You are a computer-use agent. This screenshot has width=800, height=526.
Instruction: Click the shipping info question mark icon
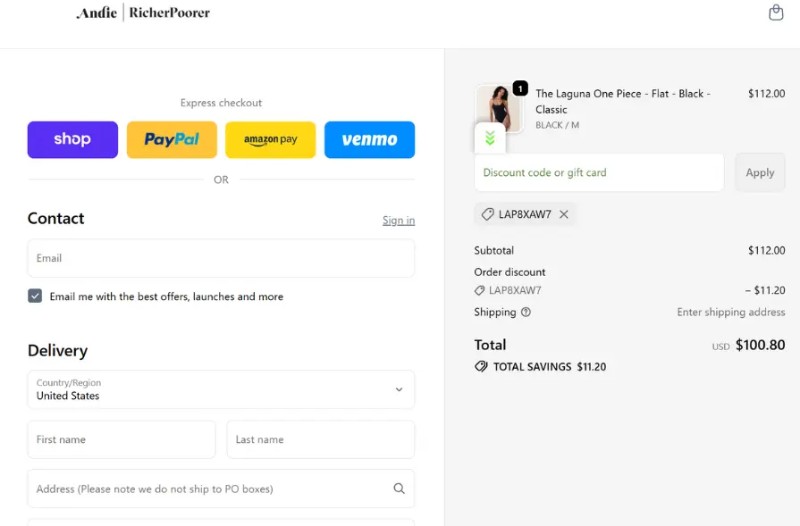526,312
